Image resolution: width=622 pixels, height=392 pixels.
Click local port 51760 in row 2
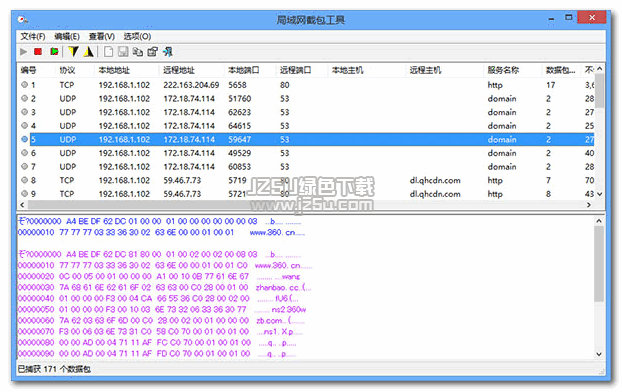point(240,98)
